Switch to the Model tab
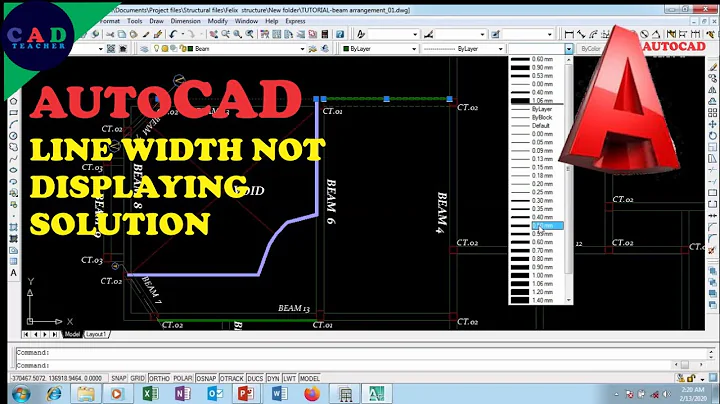The height and width of the screenshot is (404, 720). [x=72, y=334]
